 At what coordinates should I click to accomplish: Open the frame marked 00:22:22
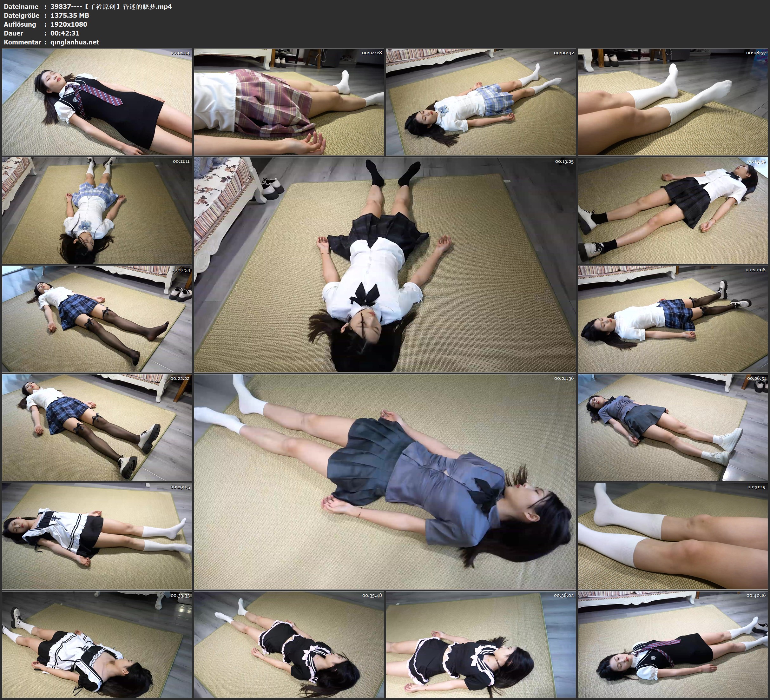pyautogui.click(x=97, y=427)
